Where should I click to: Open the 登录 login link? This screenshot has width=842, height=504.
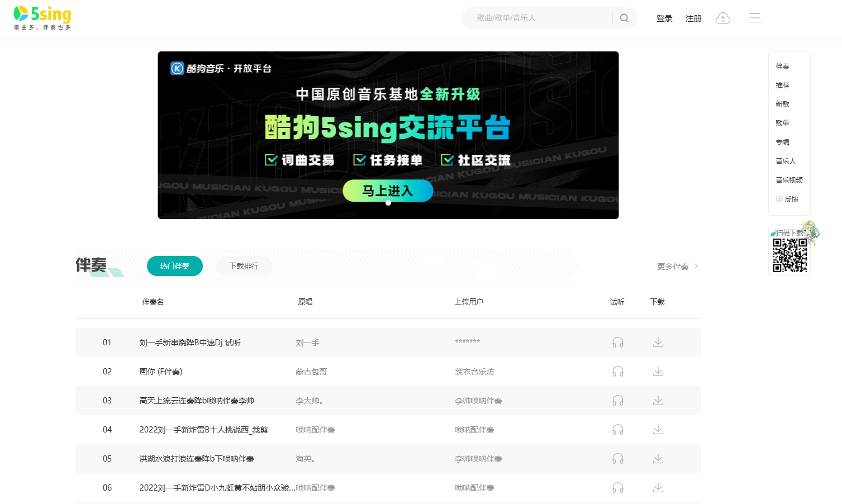pos(664,18)
